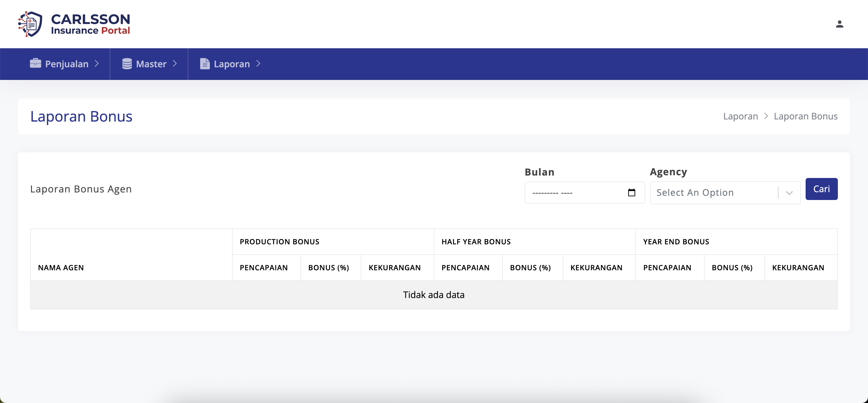
Task: Click the Cari button
Action: (822, 189)
